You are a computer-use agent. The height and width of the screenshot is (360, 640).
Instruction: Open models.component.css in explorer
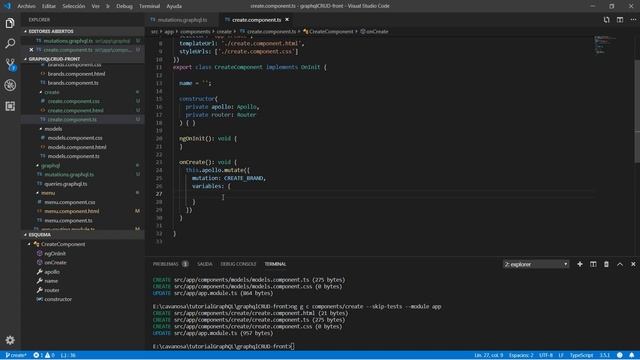[75, 138]
